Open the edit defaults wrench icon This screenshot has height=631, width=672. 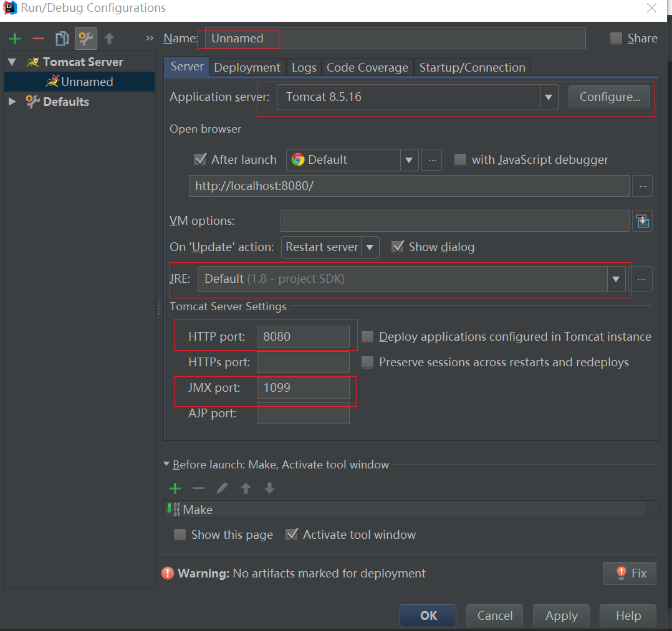[x=86, y=39]
